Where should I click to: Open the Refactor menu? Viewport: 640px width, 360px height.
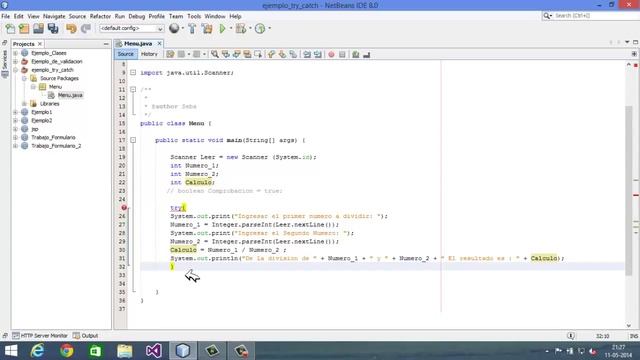pyautogui.click(x=100, y=16)
